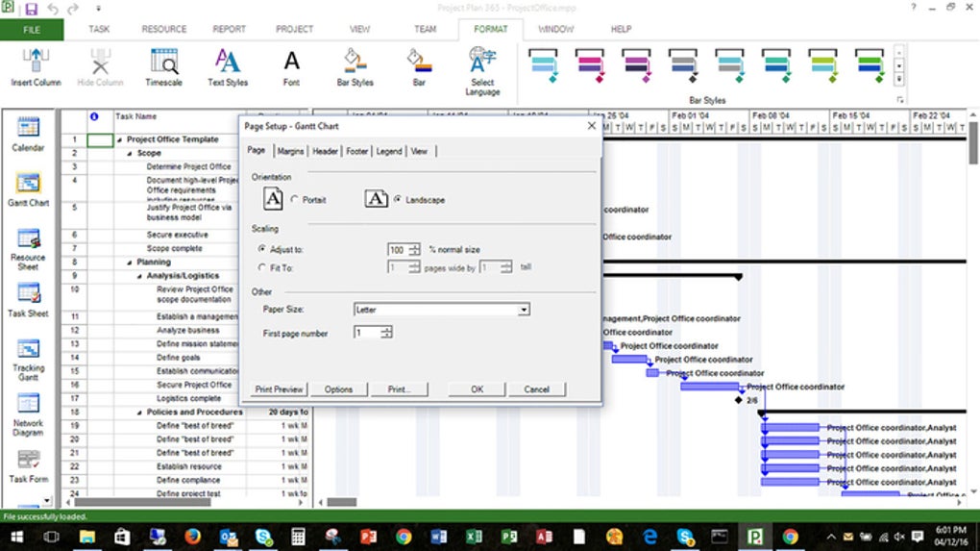Click the First page number field
Viewport: 980px width, 551px height.
pyautogui.click(x=368, y=333)
